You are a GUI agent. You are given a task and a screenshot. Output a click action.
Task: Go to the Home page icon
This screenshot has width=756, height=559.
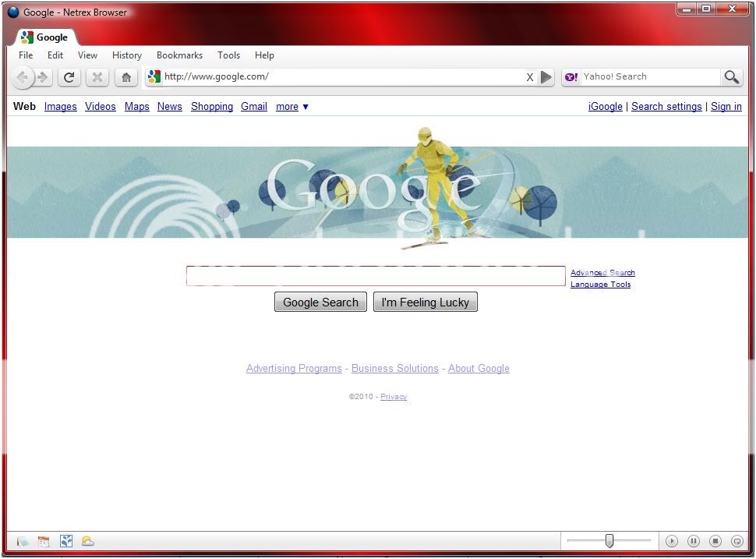126,77
